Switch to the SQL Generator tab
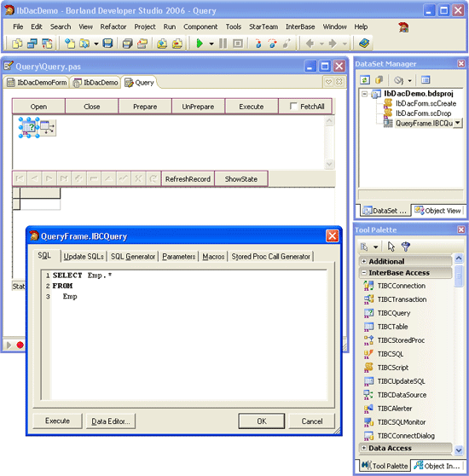 pos(133,257)
